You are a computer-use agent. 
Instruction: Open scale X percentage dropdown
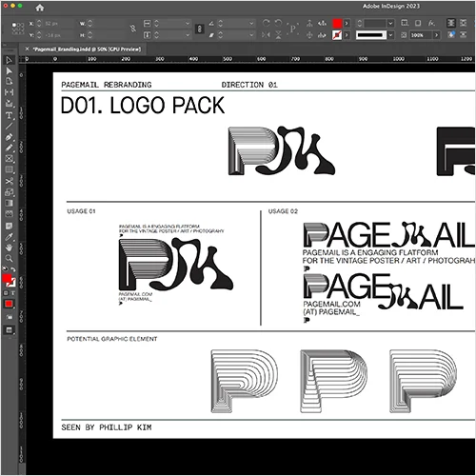pyautogui.click(x=188, y=24)
